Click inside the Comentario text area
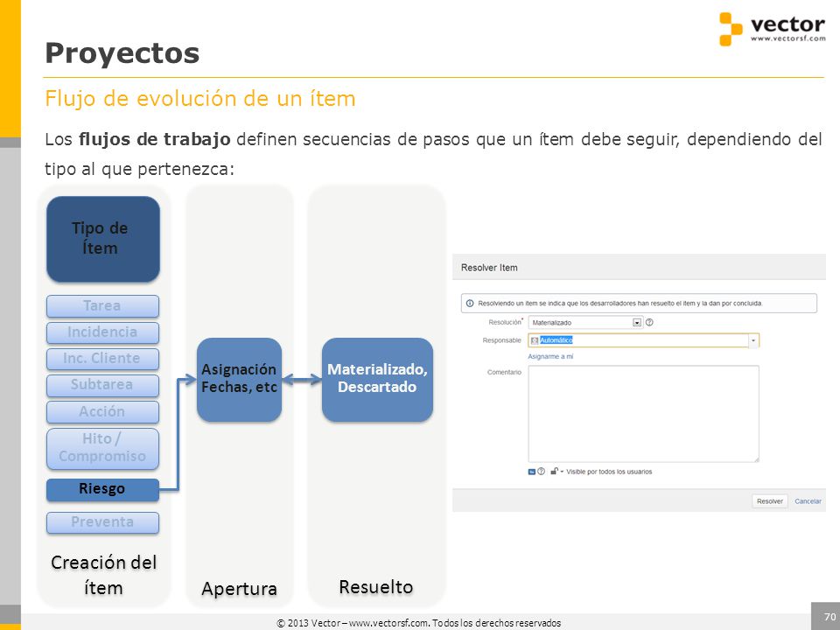The width and height of the screenshot is (840, 630). click(x=643, y=414)
